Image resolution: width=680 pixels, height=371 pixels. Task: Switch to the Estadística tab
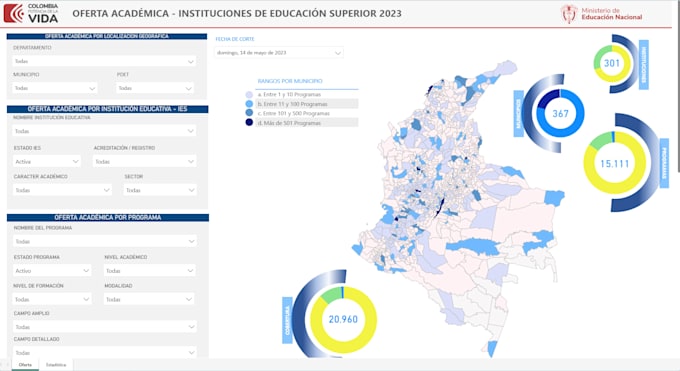[56, 365]
